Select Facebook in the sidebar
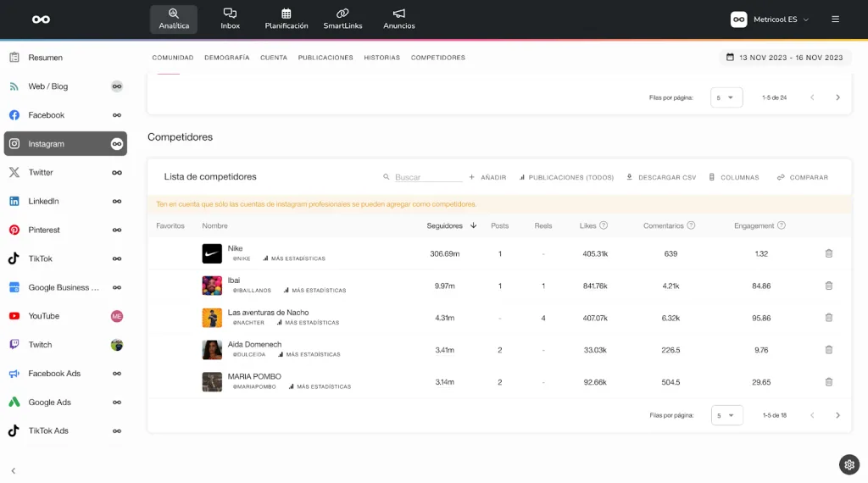This screenshot has height=483, width=868. [x=65, y=115]
